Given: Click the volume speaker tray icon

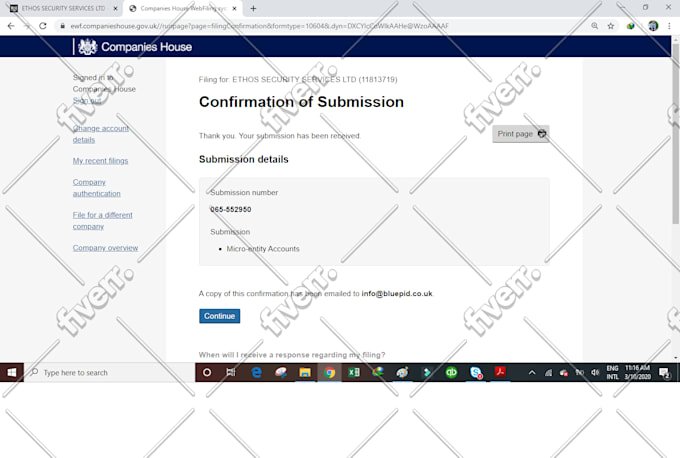Looking at the screenshot, I should (595, 373).
